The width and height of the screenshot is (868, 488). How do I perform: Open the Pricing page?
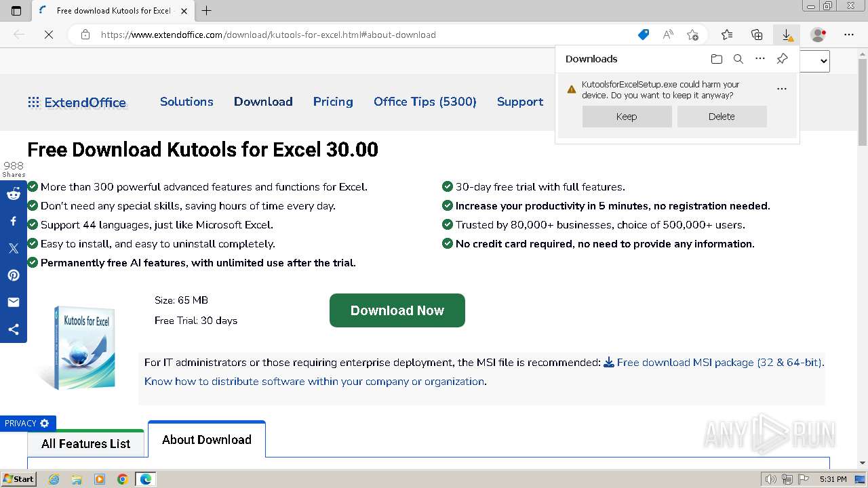333,102
